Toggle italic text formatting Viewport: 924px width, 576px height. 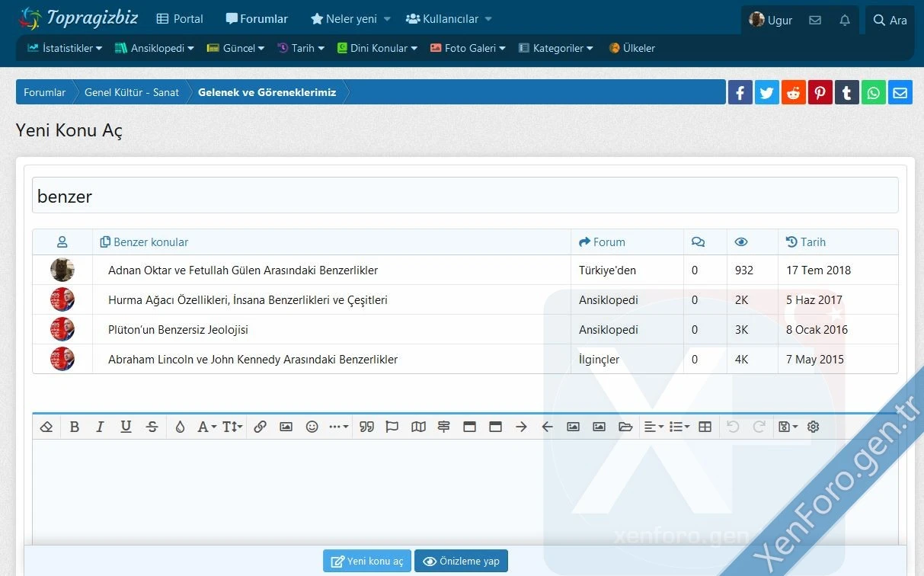(100, 427)
